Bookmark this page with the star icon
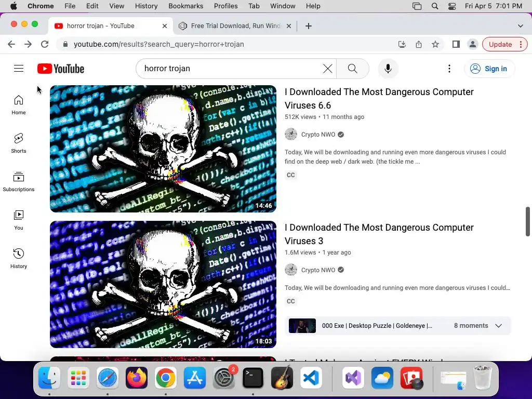Image resolution: width=532 pixels, height=399 pixels. click(435, 44)
